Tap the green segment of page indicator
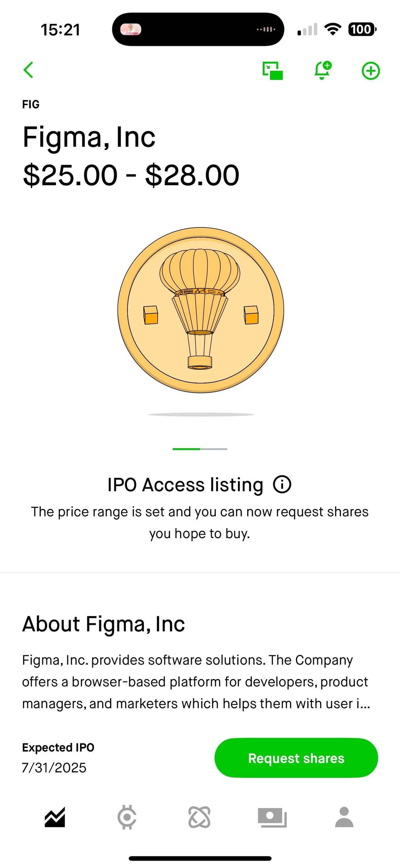Screen dimensions: 400x868 pyautogui.click(x=186, y=449)
